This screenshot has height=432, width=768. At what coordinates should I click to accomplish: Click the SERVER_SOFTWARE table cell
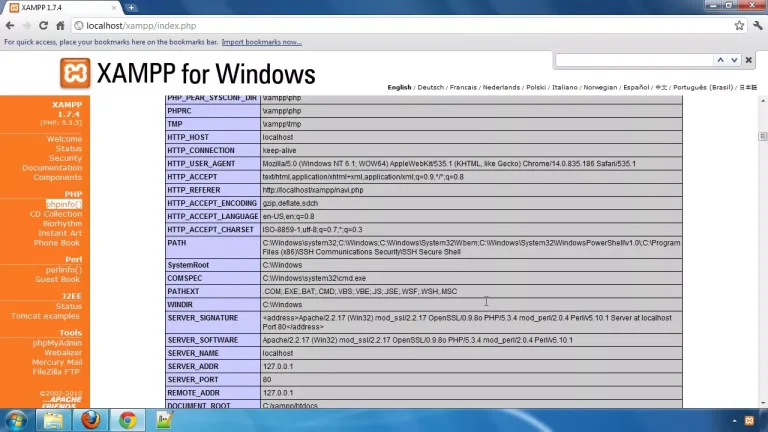tap(212, 340)
